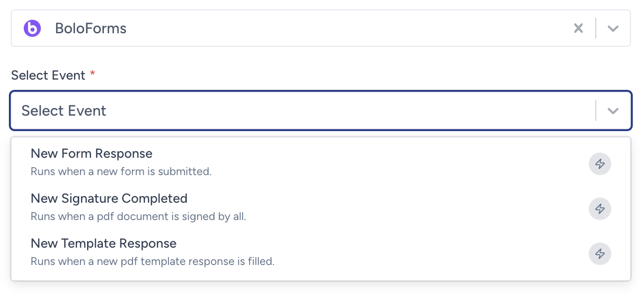
Task: Focus the Select Event input field
Action: pyautogui.click(x=321, y=110)
